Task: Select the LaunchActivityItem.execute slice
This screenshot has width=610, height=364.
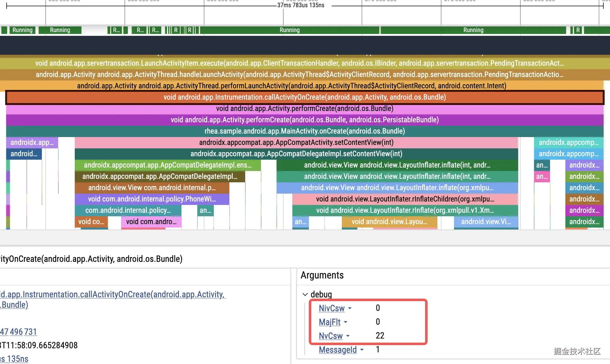Action: coord(299,63)
